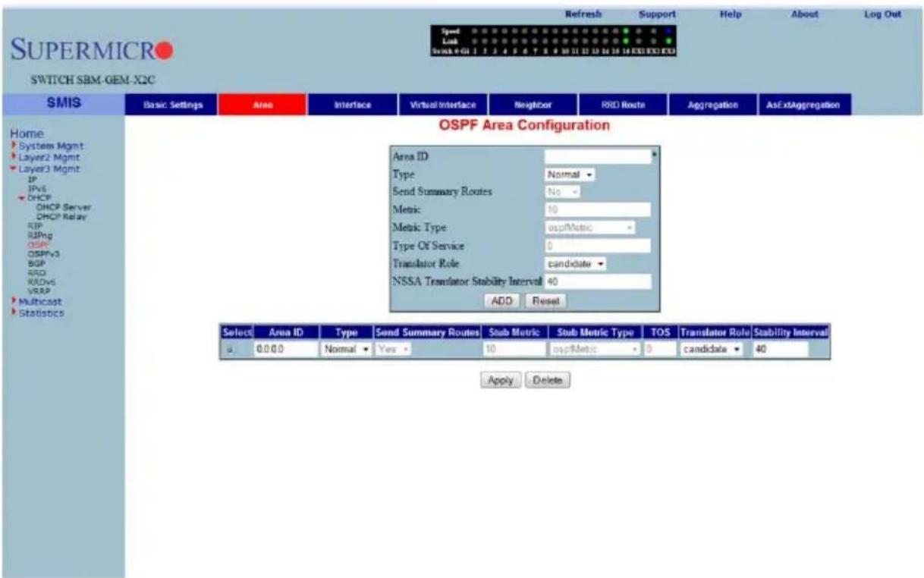Image resolution: width=924 pixels, height=578 pixels.
Task: Open the Help link
Action: 729,14
